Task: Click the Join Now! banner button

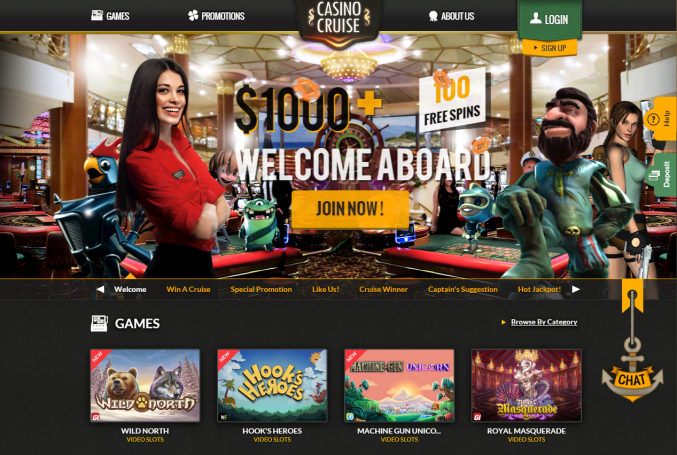Action: pos(350,209)
